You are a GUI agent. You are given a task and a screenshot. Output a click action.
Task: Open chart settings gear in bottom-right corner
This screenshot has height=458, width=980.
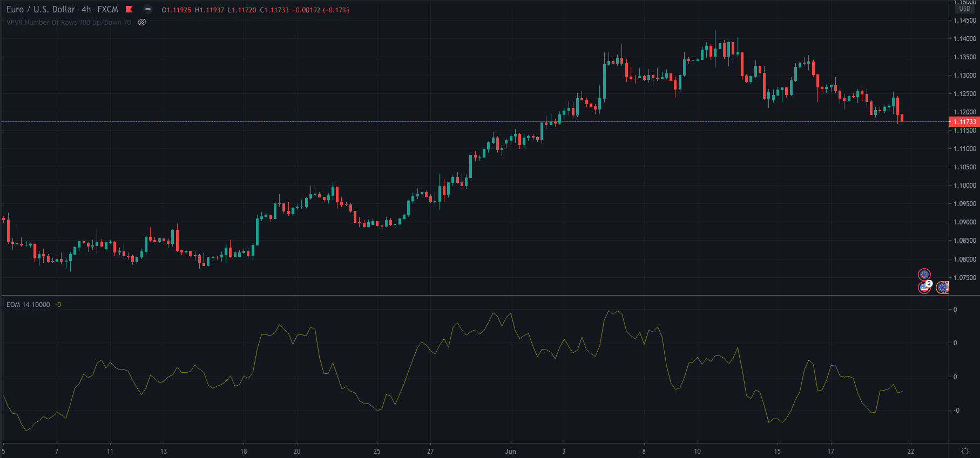[x=965, y=451]
